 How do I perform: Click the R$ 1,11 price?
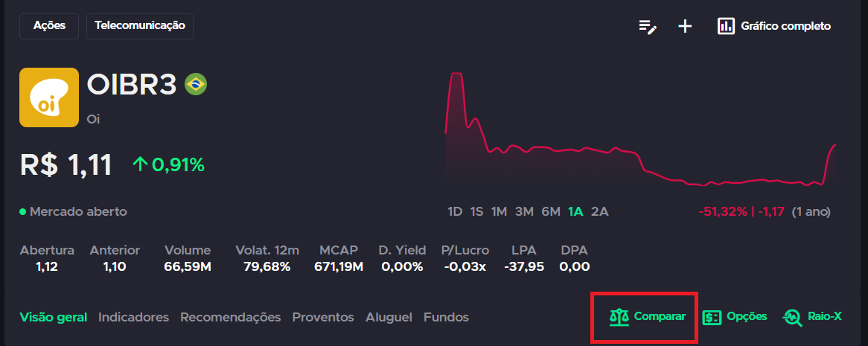66,165
